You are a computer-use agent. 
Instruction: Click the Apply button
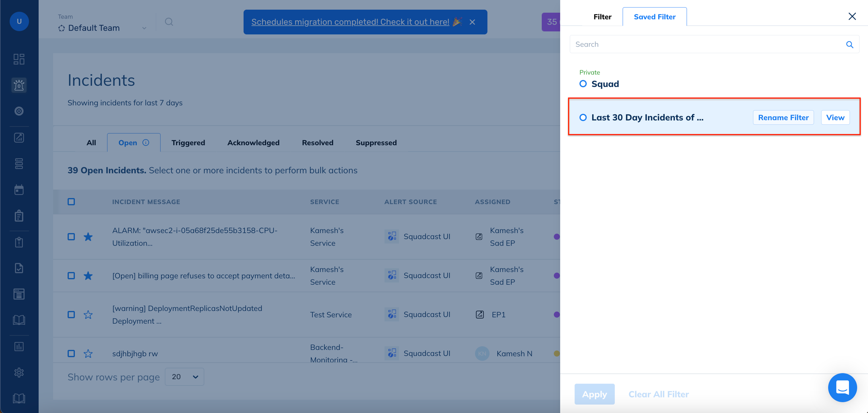tap(594, 394)
